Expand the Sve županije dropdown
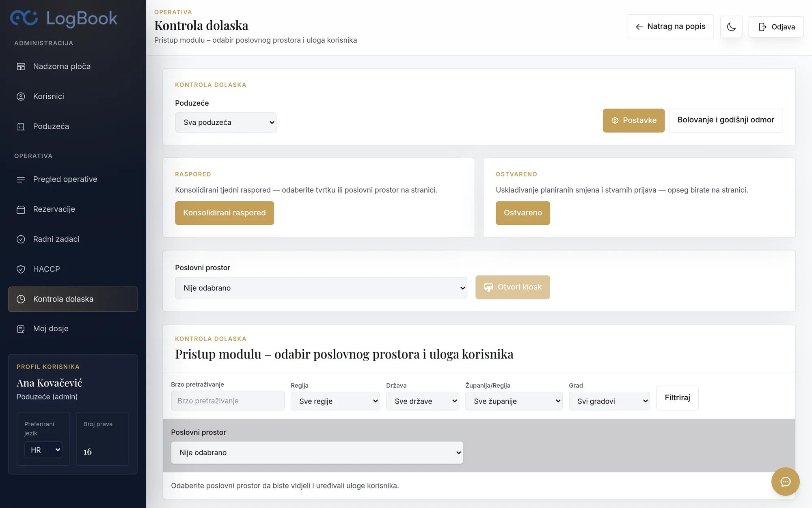The image size is (812, 508). pyautogui.click(x=514, y=401)
